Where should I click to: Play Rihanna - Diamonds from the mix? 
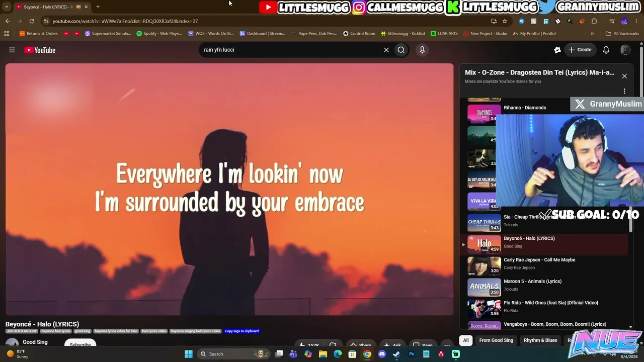pos(525,108)
